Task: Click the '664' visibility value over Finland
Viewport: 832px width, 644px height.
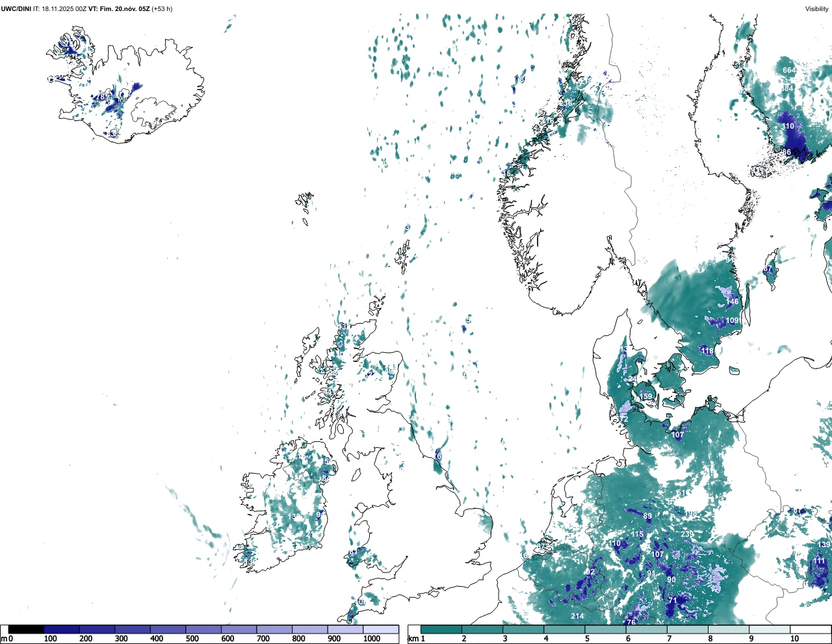Action: [788, 70]
